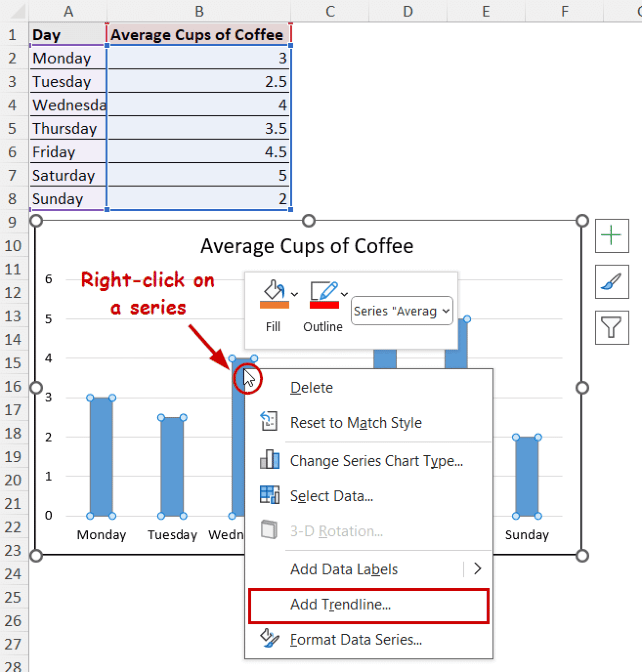
Task: Select Add Trendline from the context menu
Action: coord(341,604)
